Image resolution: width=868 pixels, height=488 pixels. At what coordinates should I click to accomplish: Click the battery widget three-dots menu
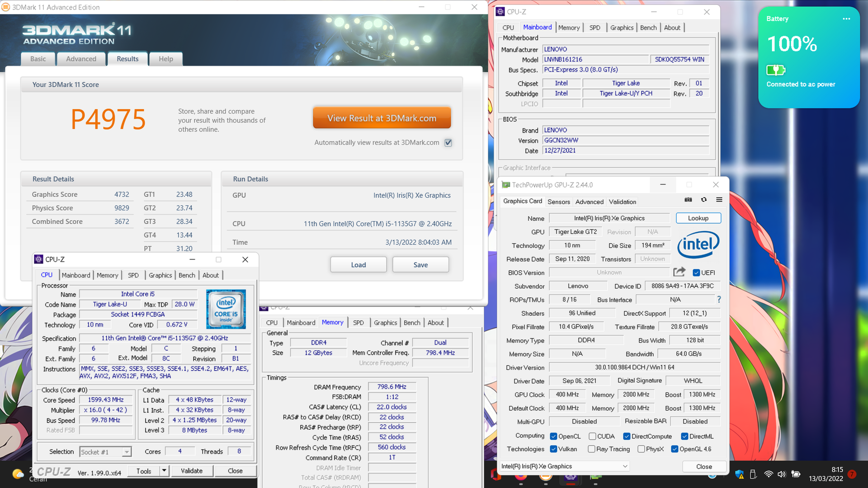846,19
